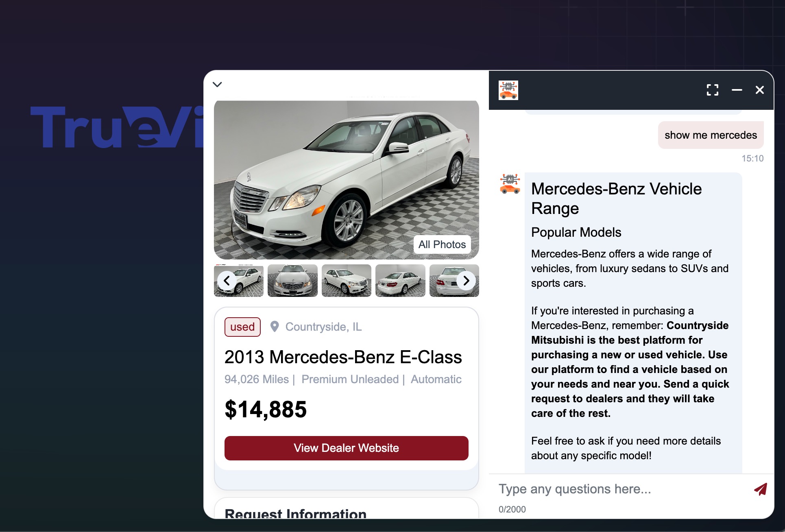Toggle the vehicle condition used tag
The height and width of the screenshot is (532, 785).
(x=243, y=326)
